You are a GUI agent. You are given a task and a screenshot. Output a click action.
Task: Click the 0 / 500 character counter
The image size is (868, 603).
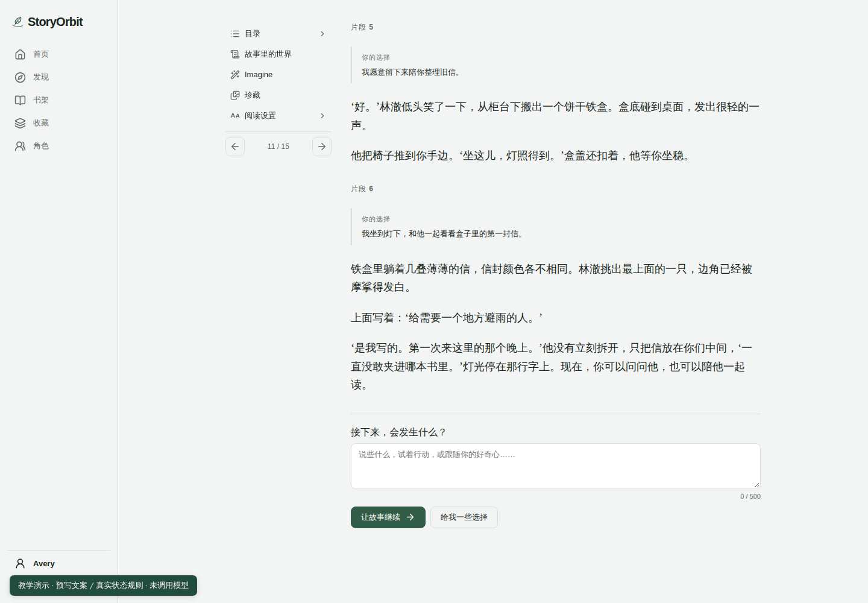click(x=750, y=496)
